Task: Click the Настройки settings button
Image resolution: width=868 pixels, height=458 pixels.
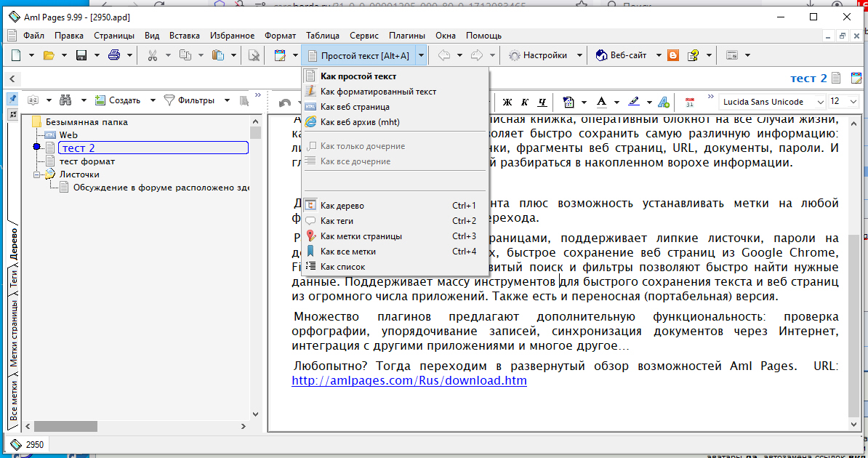Action: [539, 55]
